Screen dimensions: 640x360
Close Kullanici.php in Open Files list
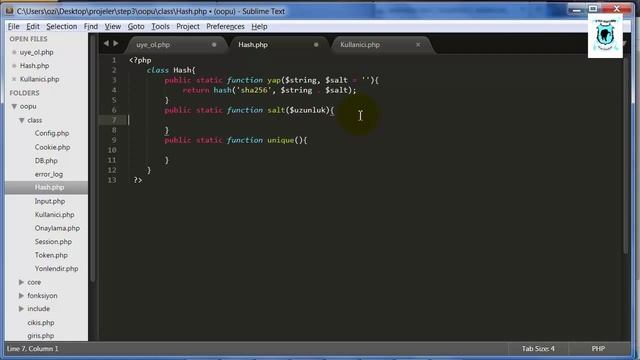tap(14, 79)
